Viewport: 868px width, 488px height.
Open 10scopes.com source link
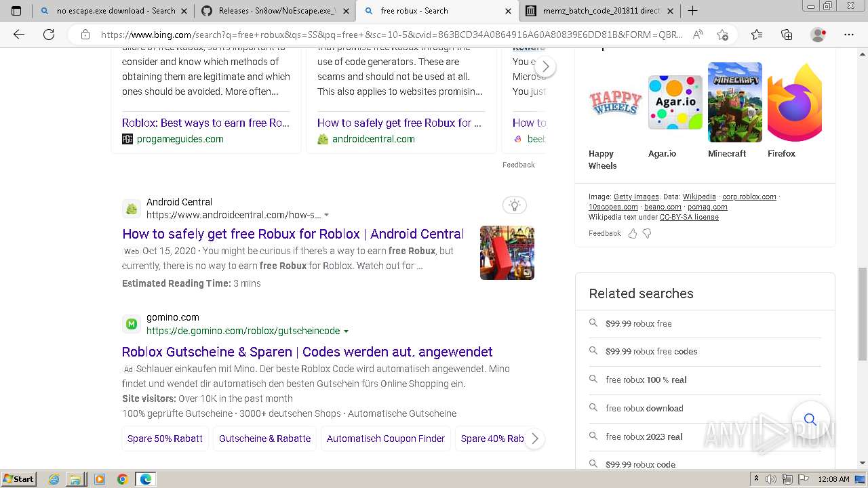613,207
